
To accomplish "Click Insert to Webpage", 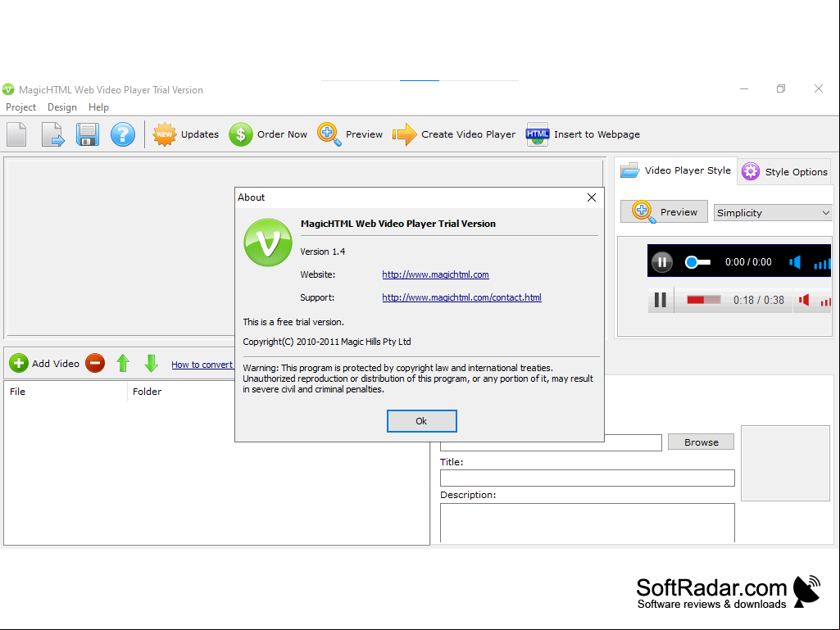I will tap(583, 134).
